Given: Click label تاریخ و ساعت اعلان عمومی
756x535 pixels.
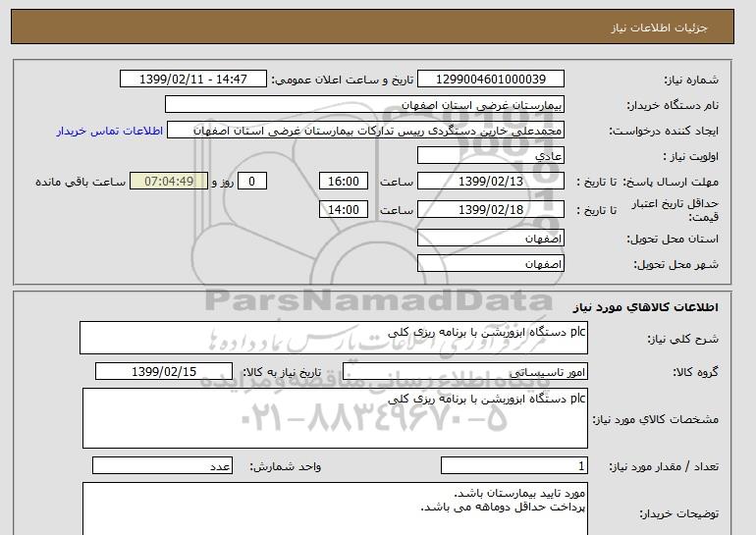Looking at the screenshot, I should coord(343,80).
